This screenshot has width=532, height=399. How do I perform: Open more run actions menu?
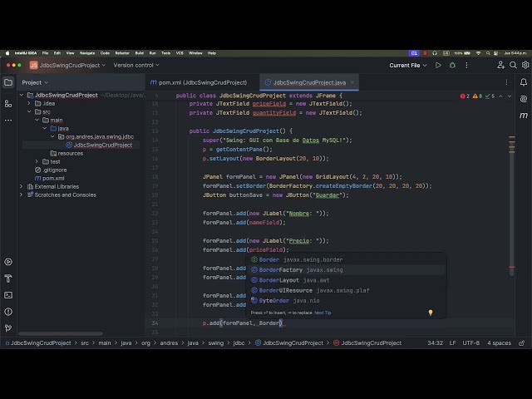(466, 65)
